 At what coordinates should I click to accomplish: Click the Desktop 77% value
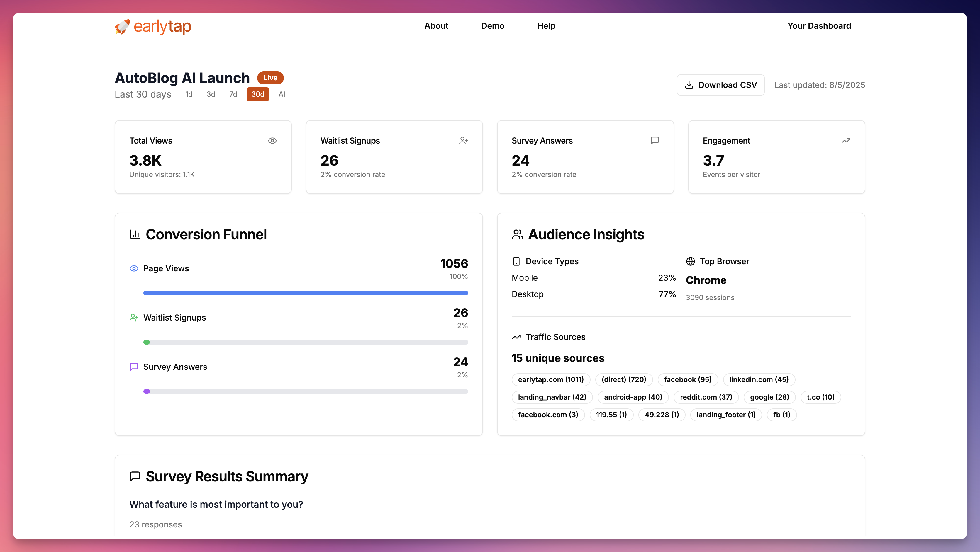tap(667, 294)
